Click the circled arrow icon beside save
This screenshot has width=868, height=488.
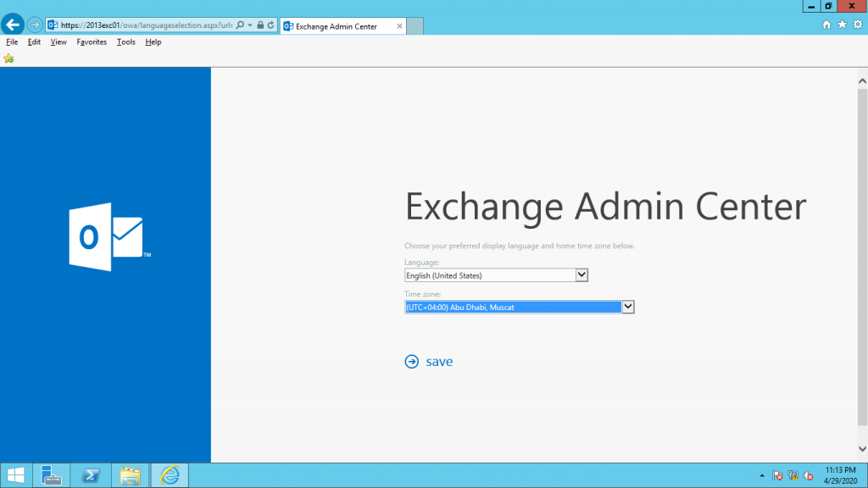click(x=411, y=361)
